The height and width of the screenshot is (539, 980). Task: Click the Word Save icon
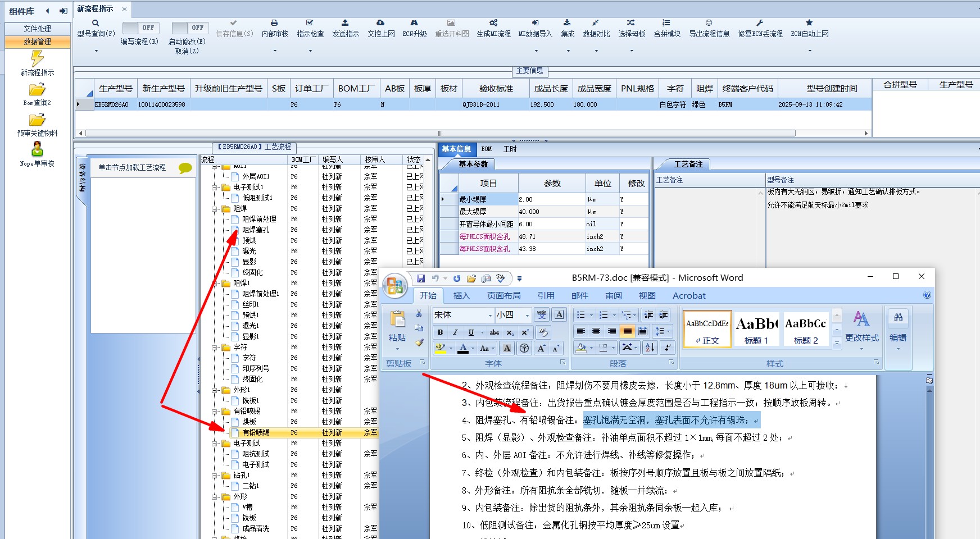[420, 278]
